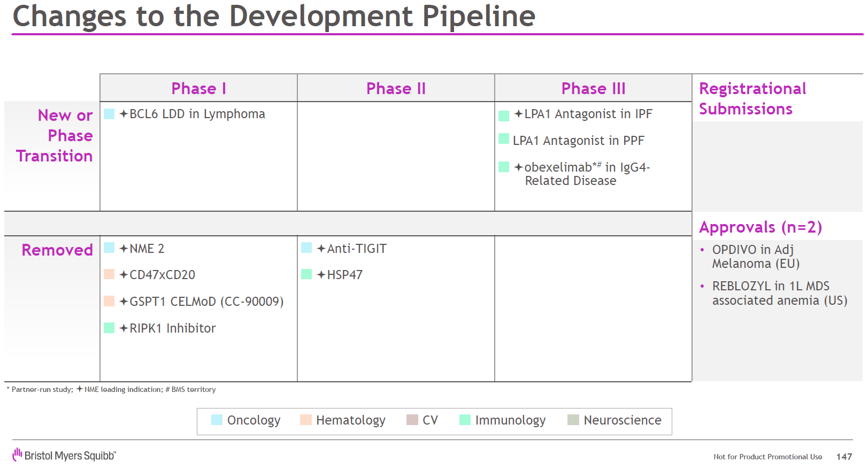
Task: Click the Phase III column header
Action: click(x=593, y=88)
